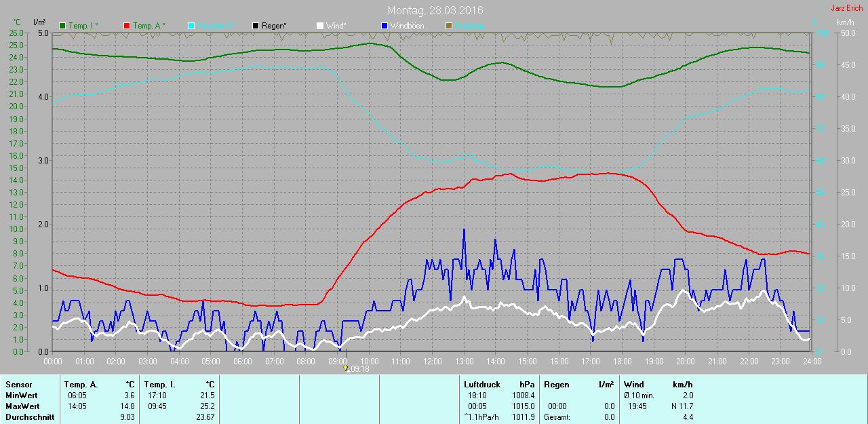The height and width of the screenshot is (424, 868).
Task: Click the "Wind" header in the bottom table
Action: [634, 385]
